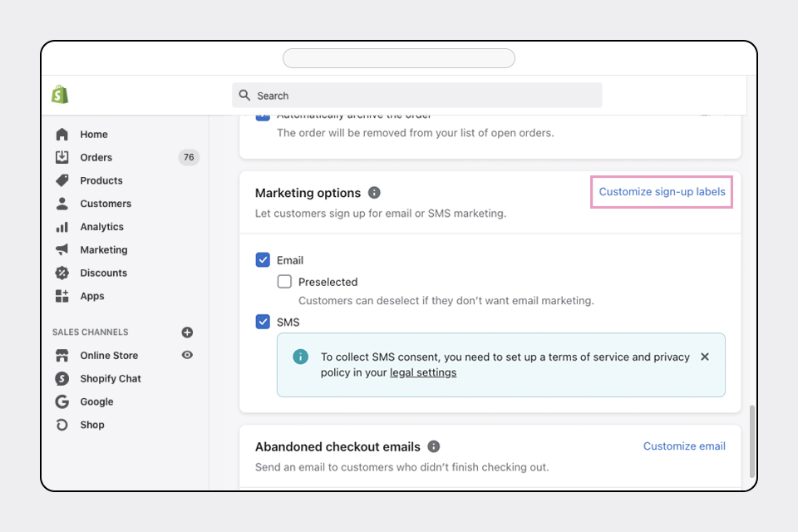
Task: Uncheck the SMS marketing checkbox
Action: pos(263,322)
